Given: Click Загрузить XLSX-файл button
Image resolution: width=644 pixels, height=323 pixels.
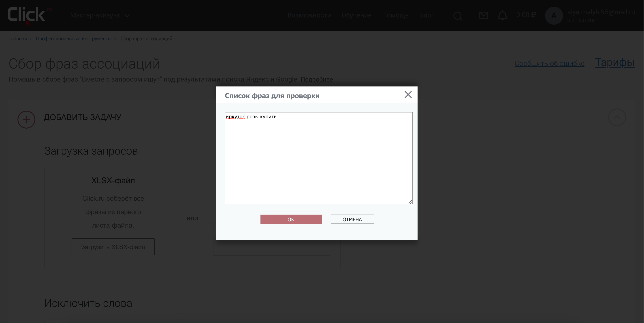Looking at the screenshot, I should (113, 247).
